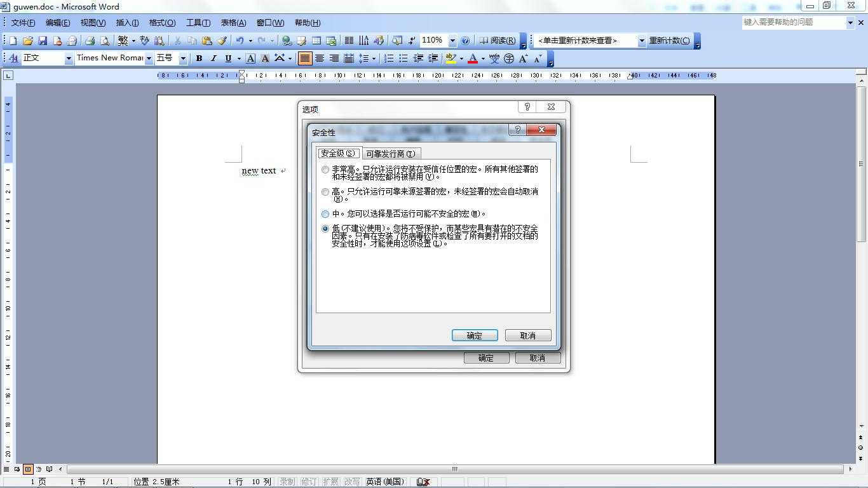Click the Research binoculars-book icon
This screenshot has height=488, width=868.
click(159, 41)
